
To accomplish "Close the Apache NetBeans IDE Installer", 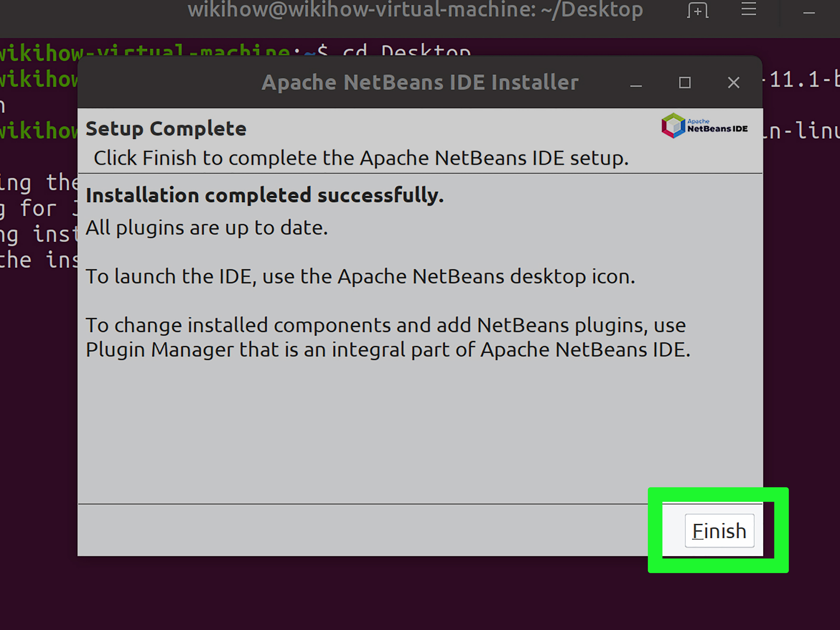I will point(733,83).
